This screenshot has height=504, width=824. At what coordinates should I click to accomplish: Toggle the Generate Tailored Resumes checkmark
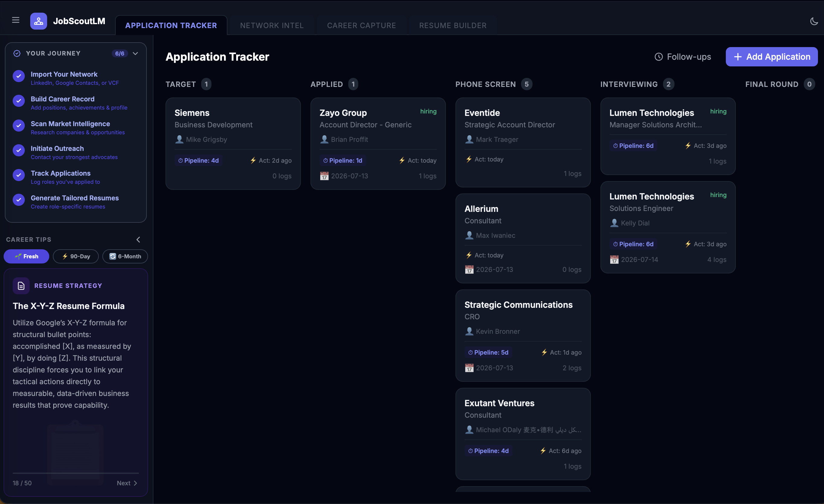click(19, 200)
